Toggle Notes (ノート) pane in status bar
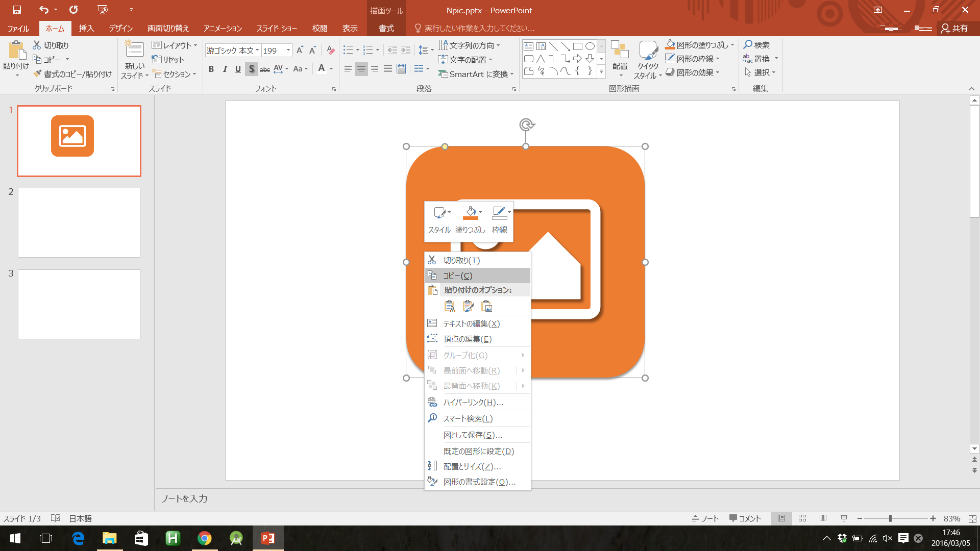This screenshot has height=551, width=980. pos(705,518)
